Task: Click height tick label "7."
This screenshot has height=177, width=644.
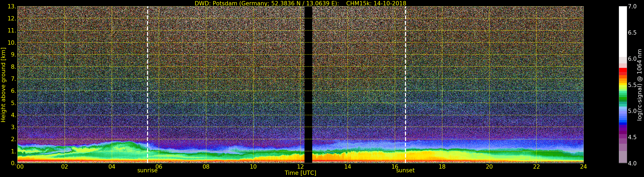Action: [14, 79]
